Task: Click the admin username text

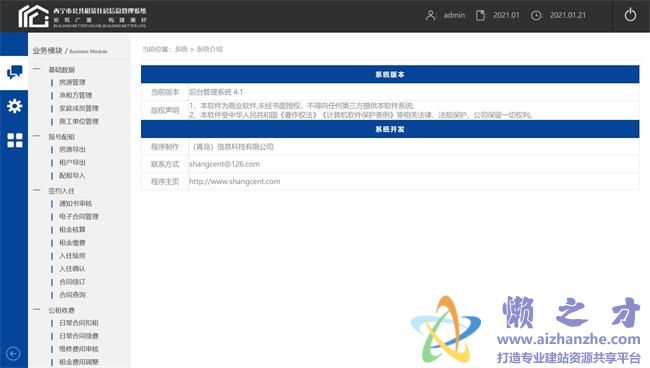Action: click(x=454, y=15)
